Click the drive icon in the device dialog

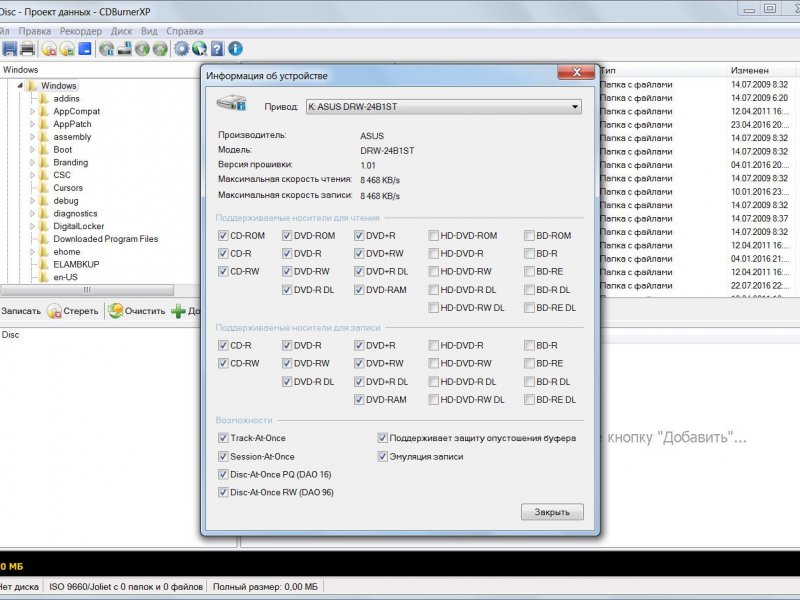click(232, 102)
